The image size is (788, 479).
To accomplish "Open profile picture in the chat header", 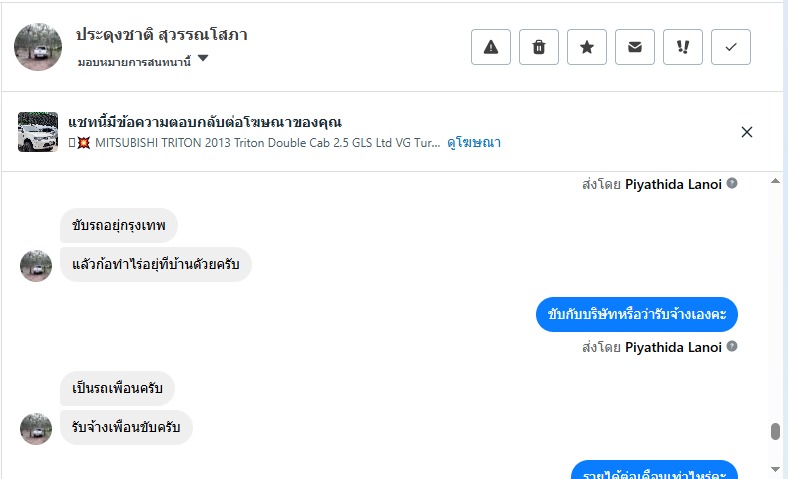I will (39, 46).
